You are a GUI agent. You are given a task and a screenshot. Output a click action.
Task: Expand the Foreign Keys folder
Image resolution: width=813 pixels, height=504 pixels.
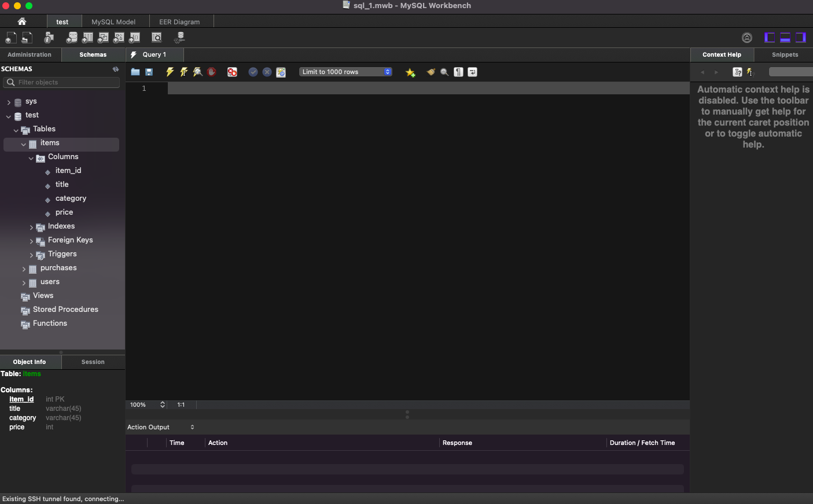(x=31, y=241)
